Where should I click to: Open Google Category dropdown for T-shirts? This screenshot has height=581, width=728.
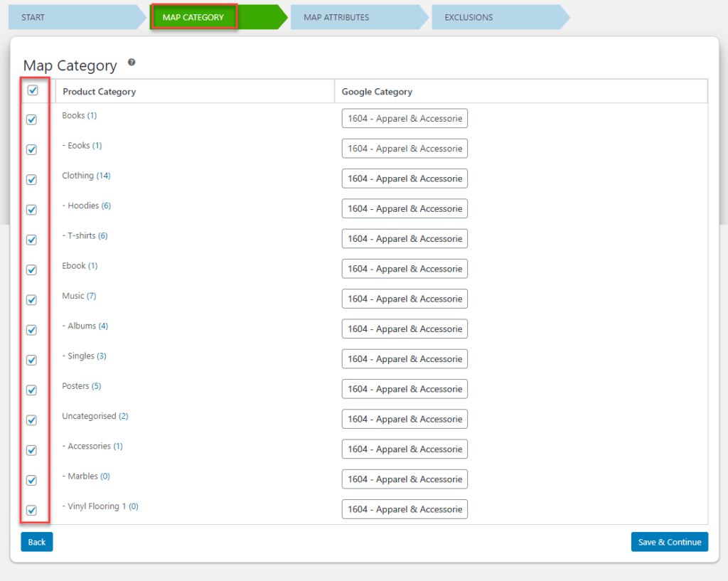coord(405,239)
